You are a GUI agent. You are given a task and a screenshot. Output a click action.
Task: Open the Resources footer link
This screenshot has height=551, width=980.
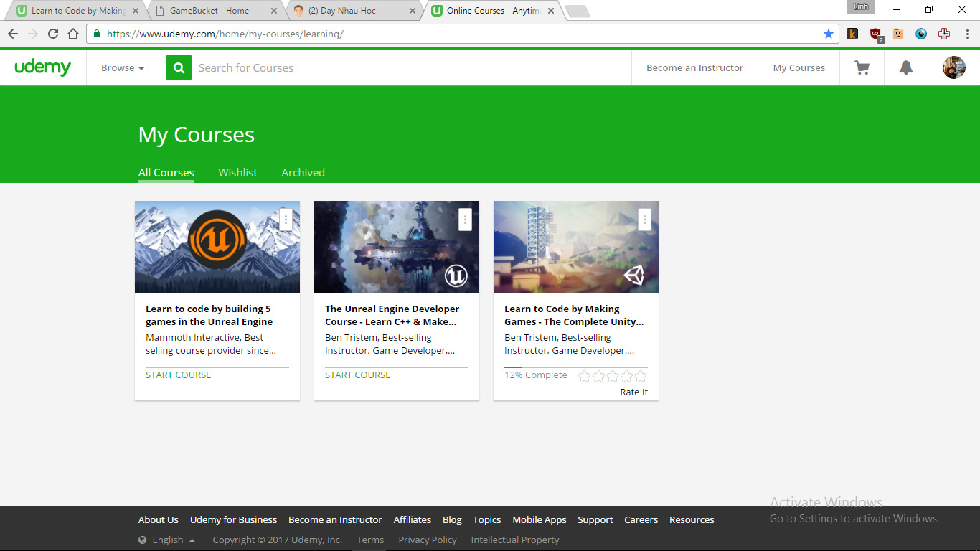pos(692,519)
